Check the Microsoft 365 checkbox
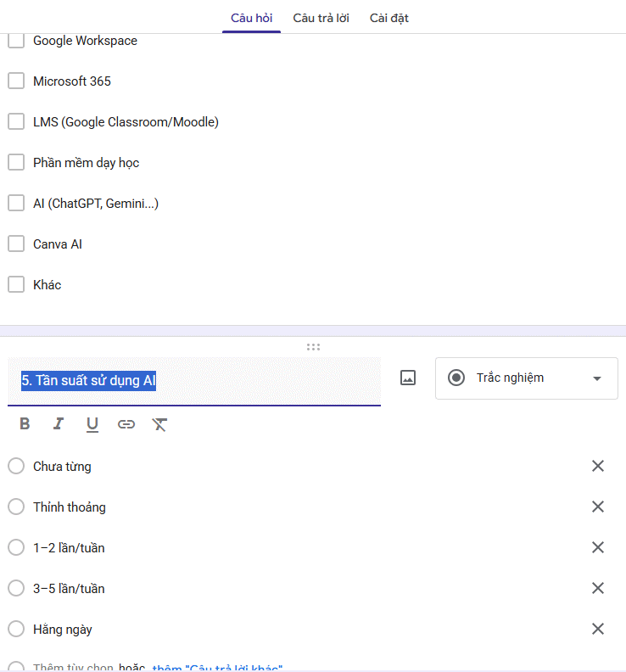626x672 pixels. [x=16, y=81]
